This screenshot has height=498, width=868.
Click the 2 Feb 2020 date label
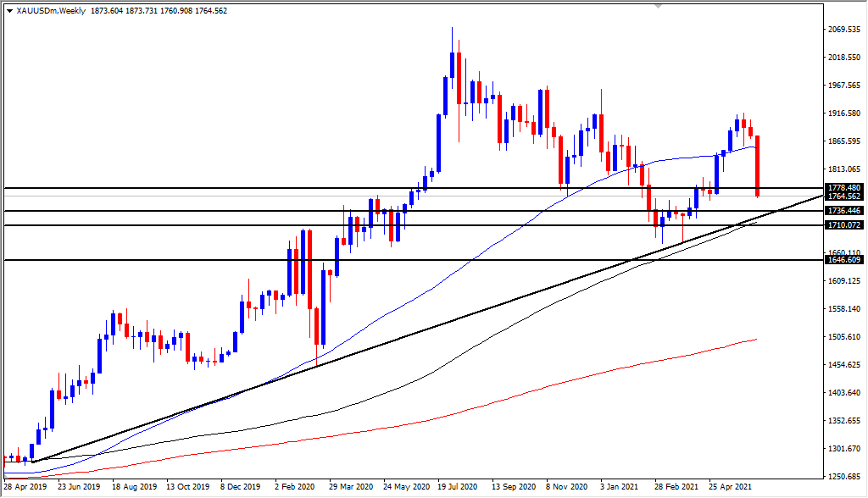(x=294, y=487)
